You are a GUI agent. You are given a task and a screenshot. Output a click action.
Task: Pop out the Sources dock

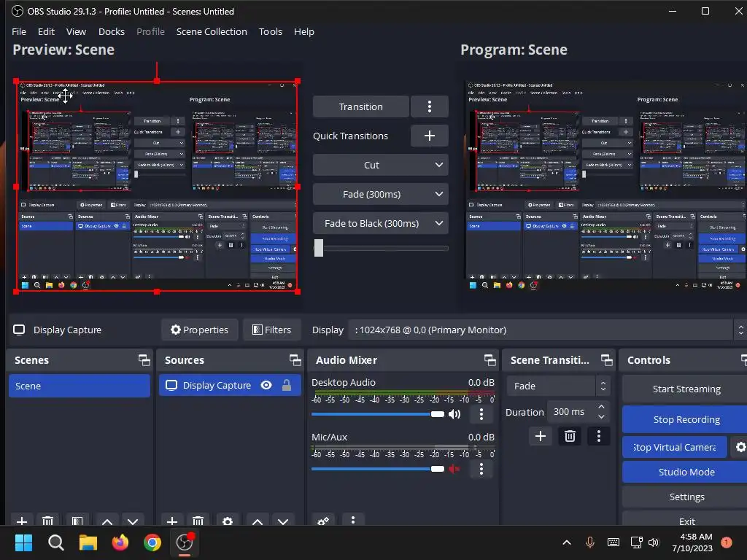(x=295, y=360)
